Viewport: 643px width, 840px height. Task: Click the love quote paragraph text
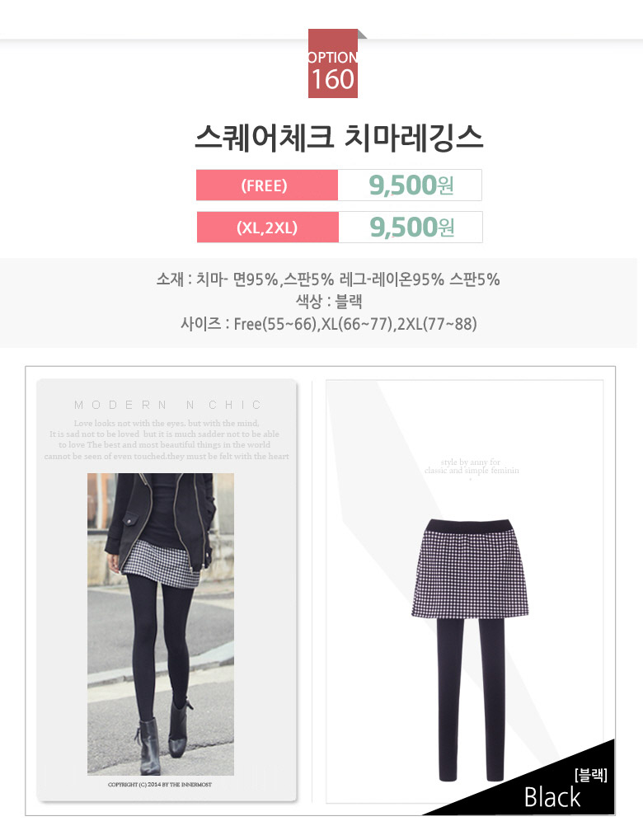coord(167,440)
